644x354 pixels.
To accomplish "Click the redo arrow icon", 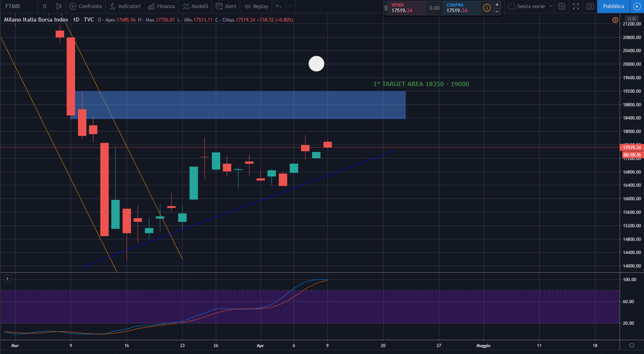I will coord(288,6).
